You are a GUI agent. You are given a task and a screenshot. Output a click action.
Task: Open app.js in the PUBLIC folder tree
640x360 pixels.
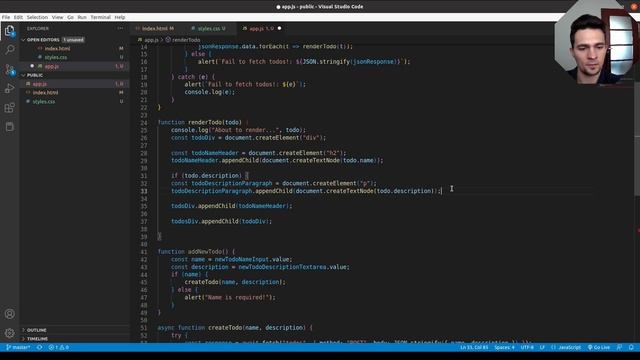(75, 84)
